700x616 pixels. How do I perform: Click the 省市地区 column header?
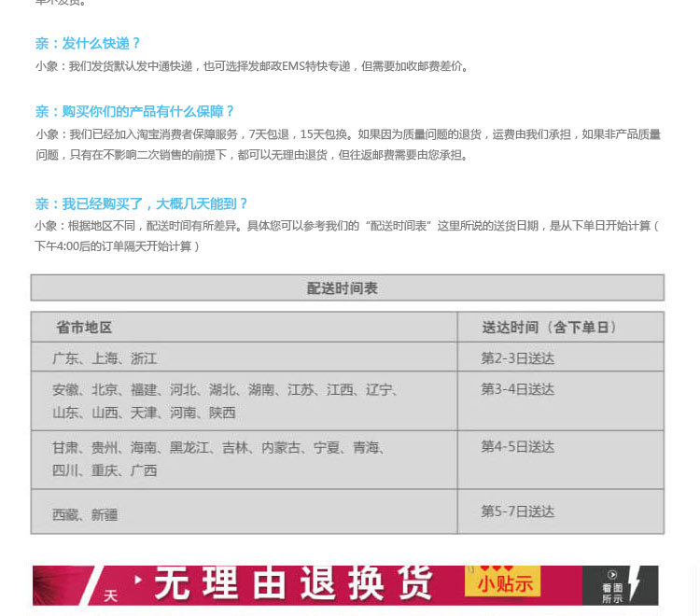coord(84,328)
